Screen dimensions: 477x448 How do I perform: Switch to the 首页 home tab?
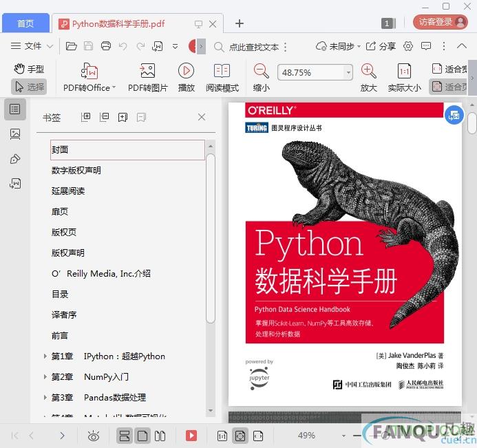click(x=25, y=23)
